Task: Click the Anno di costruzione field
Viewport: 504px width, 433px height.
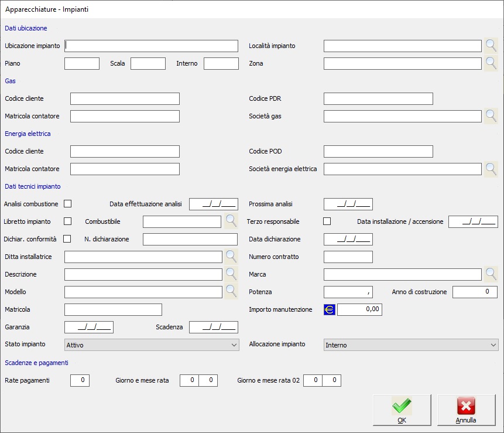Action: coord(475,292)
